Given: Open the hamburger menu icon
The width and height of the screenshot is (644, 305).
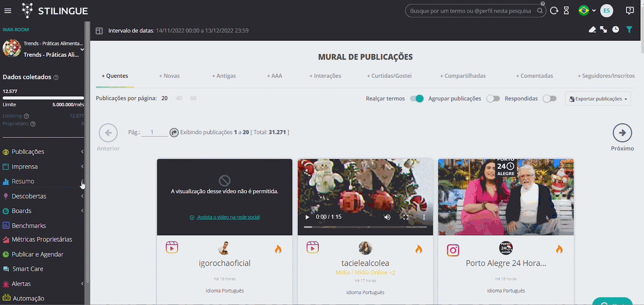Looking at the screenshot, I should (8, 11).
